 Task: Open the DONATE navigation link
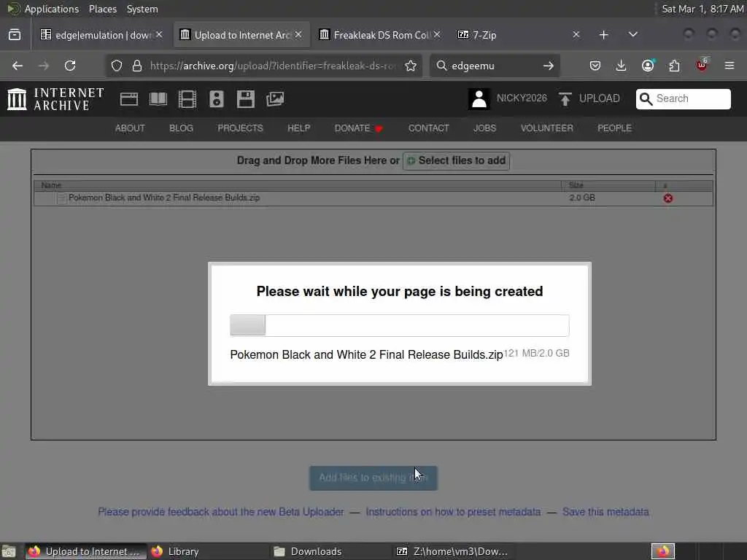tap(358, 128)
